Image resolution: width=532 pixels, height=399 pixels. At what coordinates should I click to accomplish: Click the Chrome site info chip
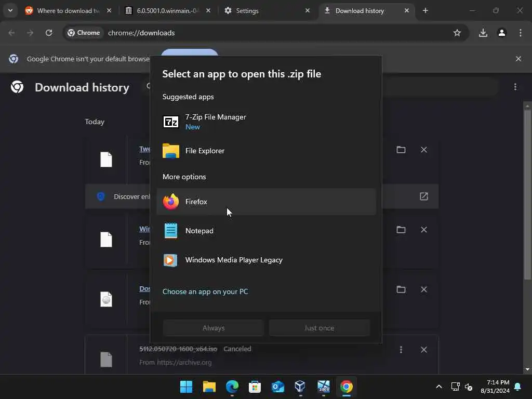pyautogui.click(x=84, y=33)
